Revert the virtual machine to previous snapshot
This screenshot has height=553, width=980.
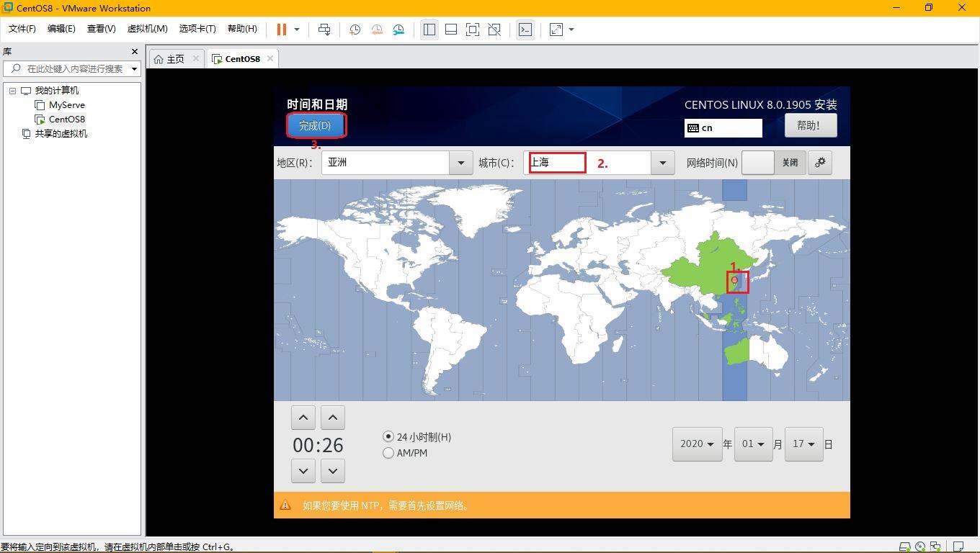377,30
